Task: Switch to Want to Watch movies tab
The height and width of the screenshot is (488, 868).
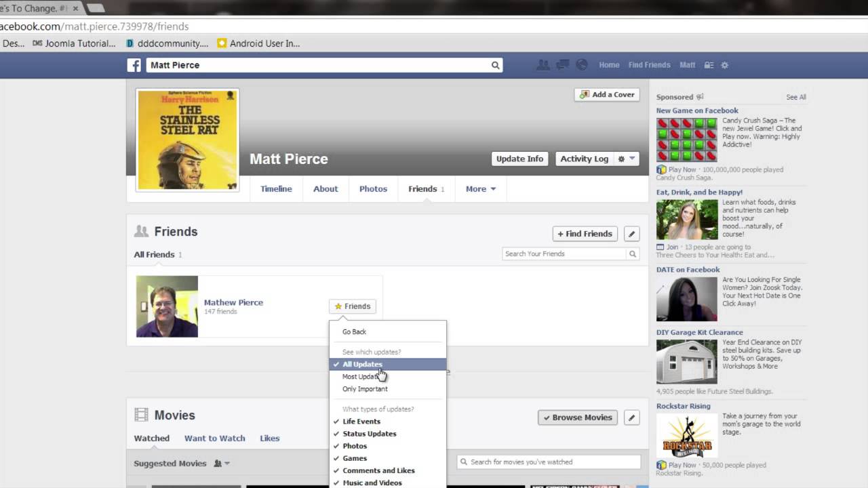Action: coord(215,438)
